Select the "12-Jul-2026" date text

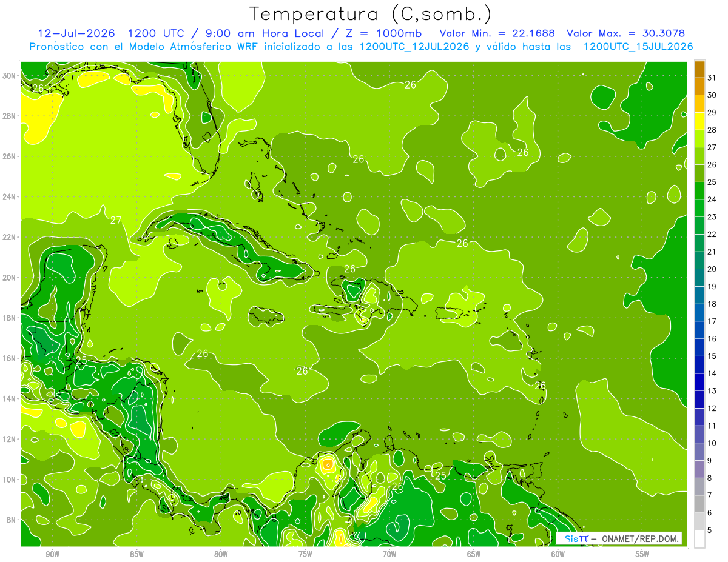tap(76, 33)
